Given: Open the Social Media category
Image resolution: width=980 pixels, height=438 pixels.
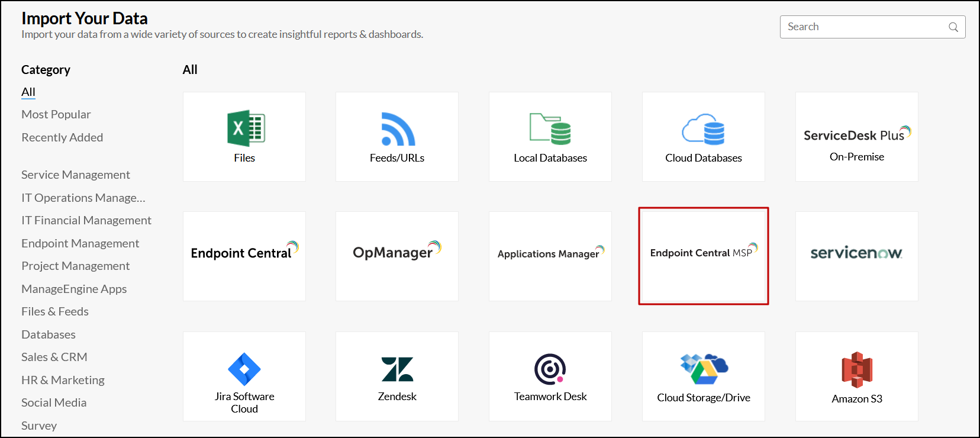Looking at the screenshot, I should [x=54, y=402].
